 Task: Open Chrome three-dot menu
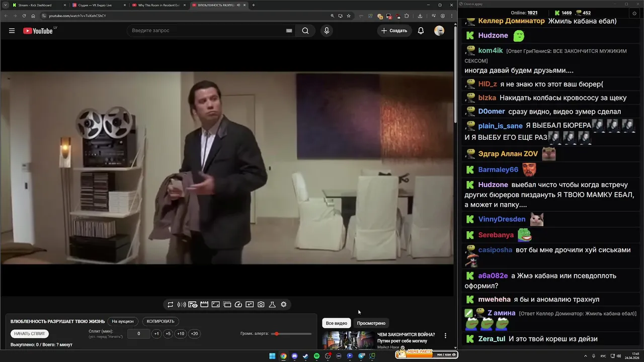point(451,16)
